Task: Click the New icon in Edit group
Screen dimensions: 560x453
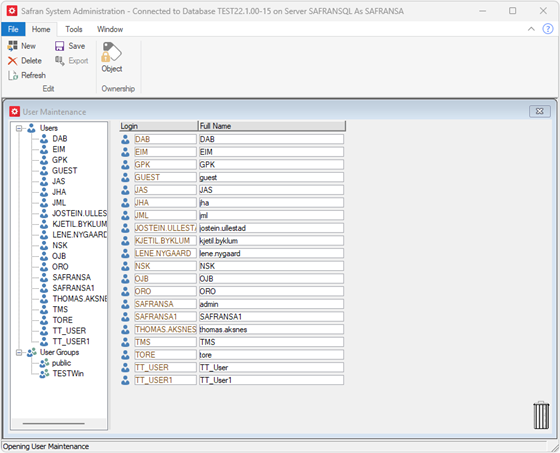Action: [x=12, y=46]
